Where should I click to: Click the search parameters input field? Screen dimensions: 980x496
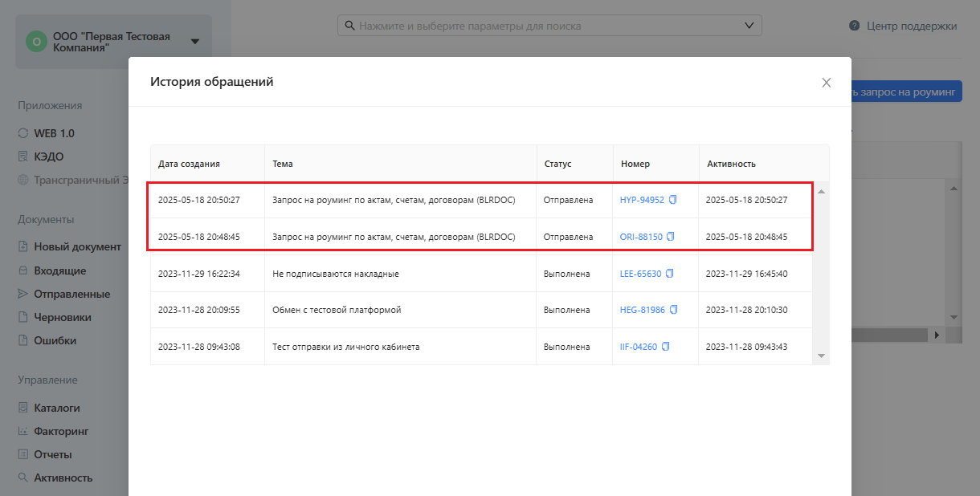click(549, 26)
